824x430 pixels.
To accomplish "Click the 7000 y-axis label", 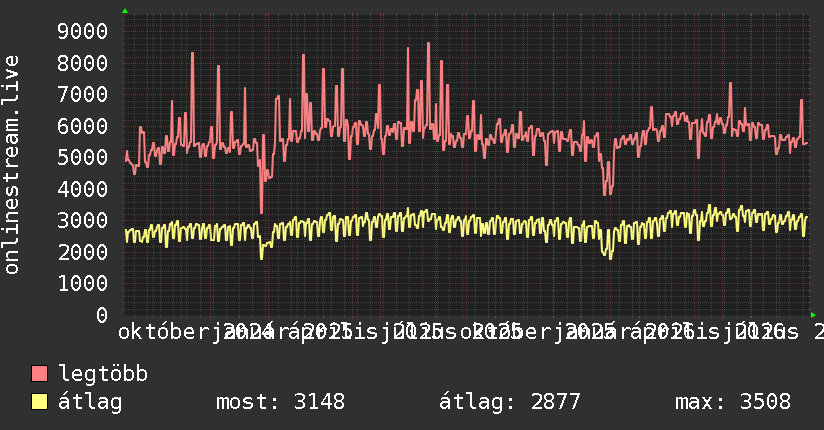I will click(83, 94).
